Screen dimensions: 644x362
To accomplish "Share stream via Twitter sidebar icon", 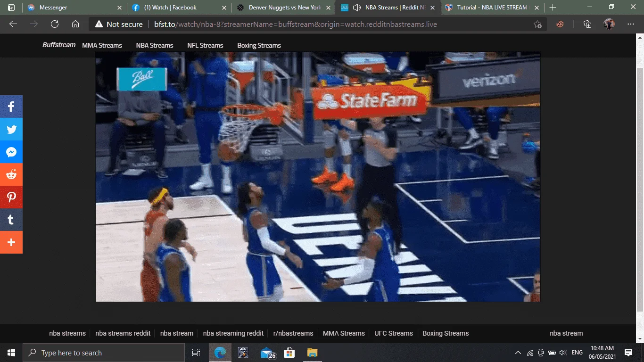I will click(x=11, y=129).
